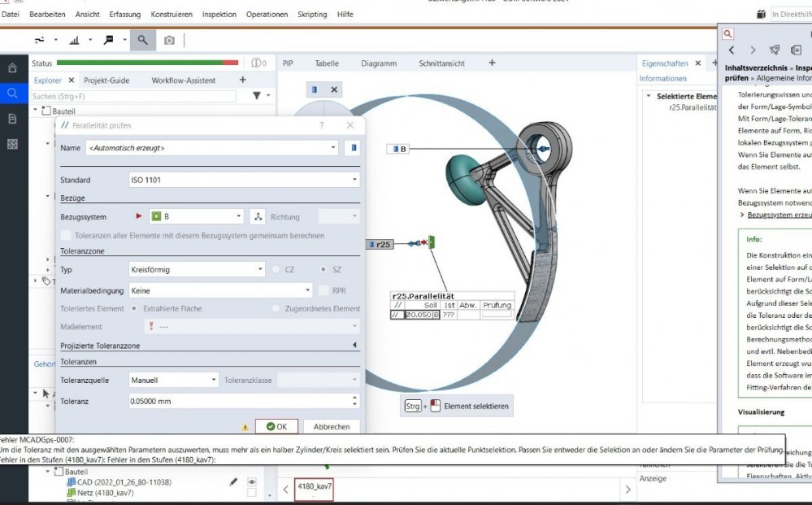Go back in the help panel
Image resolution: width=812 pixels, height=505 pixels.
[731, 50]
